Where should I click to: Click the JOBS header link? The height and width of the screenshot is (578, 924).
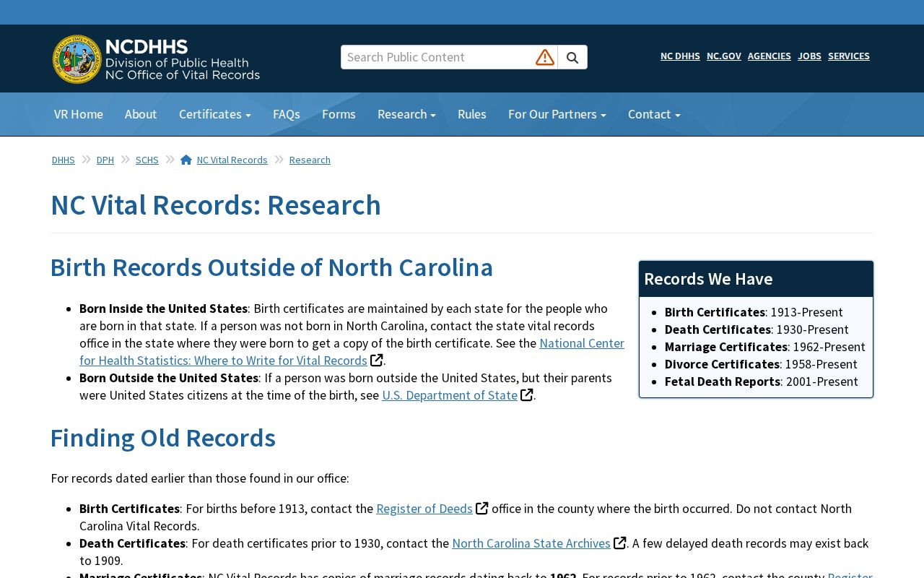pos(809,56)
